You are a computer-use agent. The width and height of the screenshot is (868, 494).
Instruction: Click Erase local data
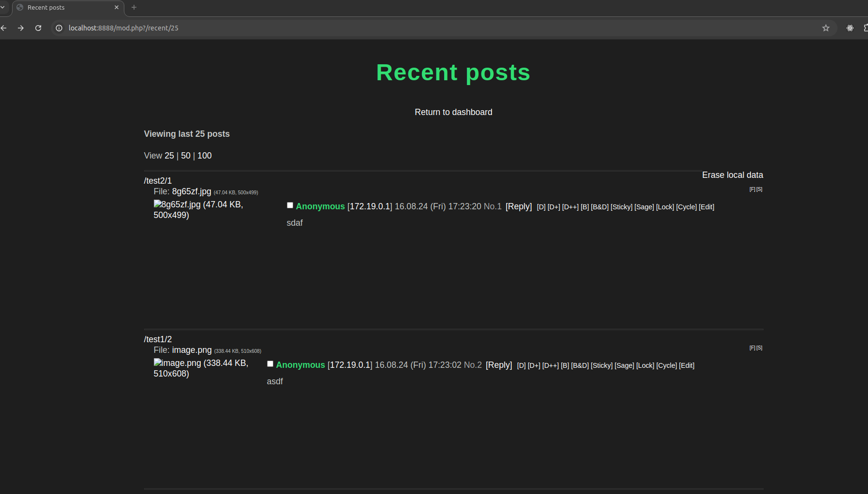click(x=733, y=175)
